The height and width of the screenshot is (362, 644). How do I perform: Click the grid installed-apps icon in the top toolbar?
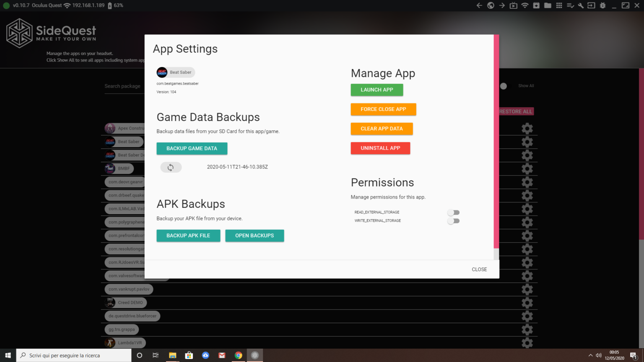tap(559, 5)
